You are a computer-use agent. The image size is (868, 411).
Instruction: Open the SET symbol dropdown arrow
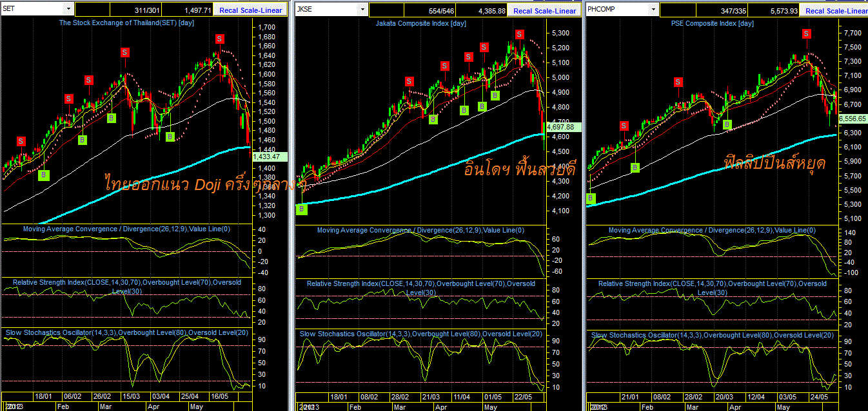(x=69, y=10)
